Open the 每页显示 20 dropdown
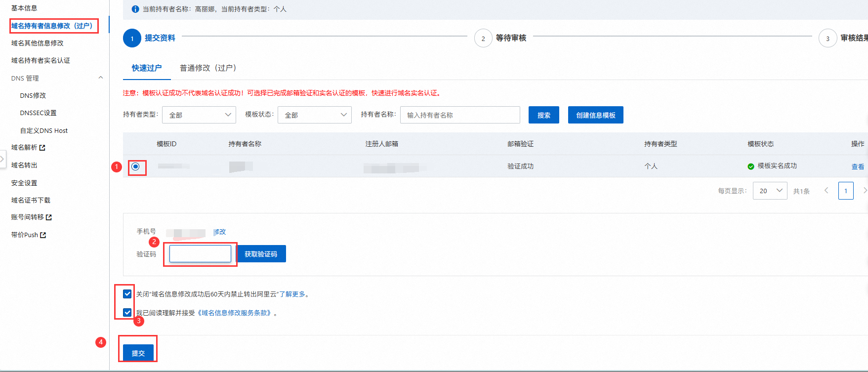The image size is (868, 372). coord(770,191)
